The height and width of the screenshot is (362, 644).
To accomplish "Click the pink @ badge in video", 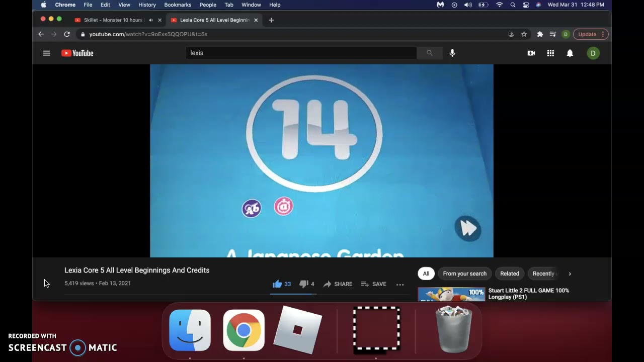I will tap(283, 206).
